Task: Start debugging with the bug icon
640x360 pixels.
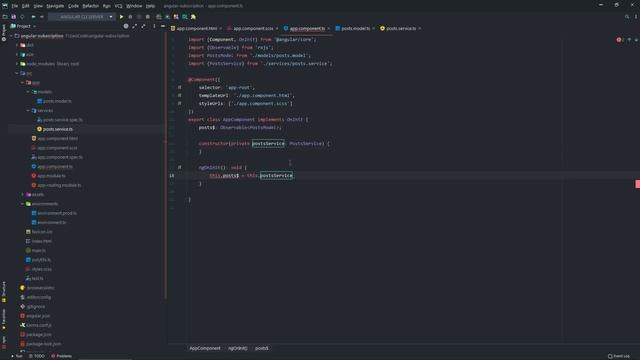Action: click(130, 17)
